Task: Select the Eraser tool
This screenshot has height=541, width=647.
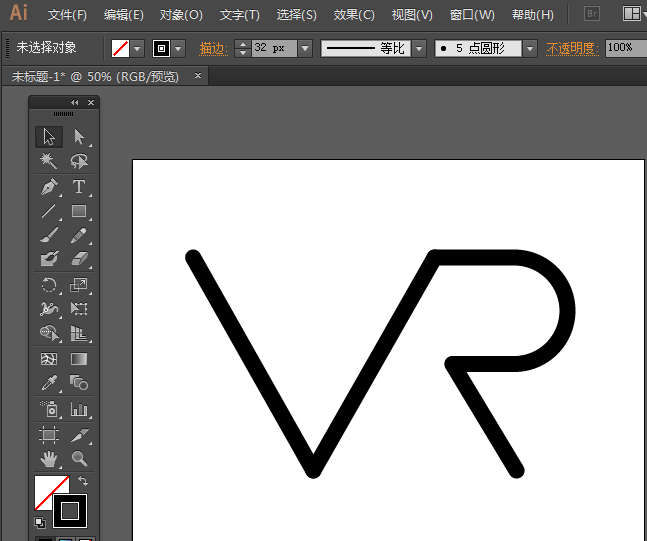Action: point(79,259)
